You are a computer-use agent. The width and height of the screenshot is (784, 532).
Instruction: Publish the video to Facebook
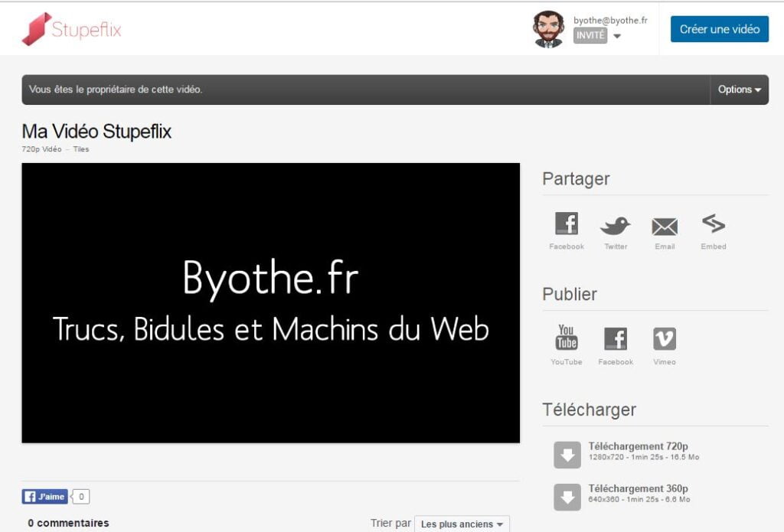tap(616, 337)
